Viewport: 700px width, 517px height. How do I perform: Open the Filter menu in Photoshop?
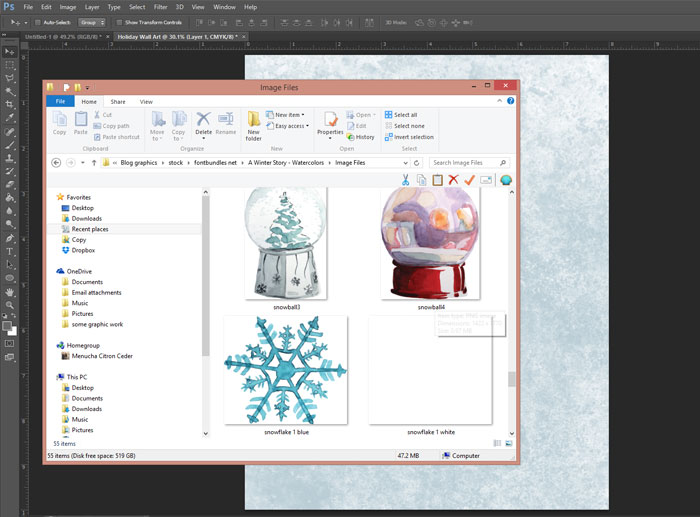point(160,7)
